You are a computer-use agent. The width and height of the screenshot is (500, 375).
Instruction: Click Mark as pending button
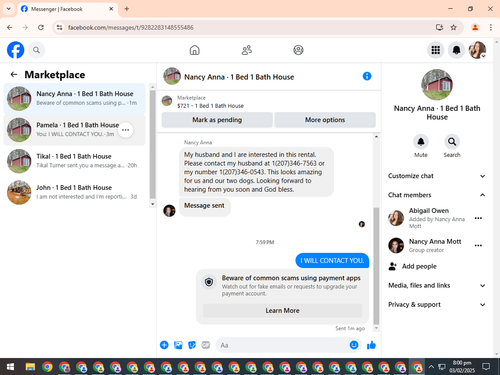click(x=217, y=120)
